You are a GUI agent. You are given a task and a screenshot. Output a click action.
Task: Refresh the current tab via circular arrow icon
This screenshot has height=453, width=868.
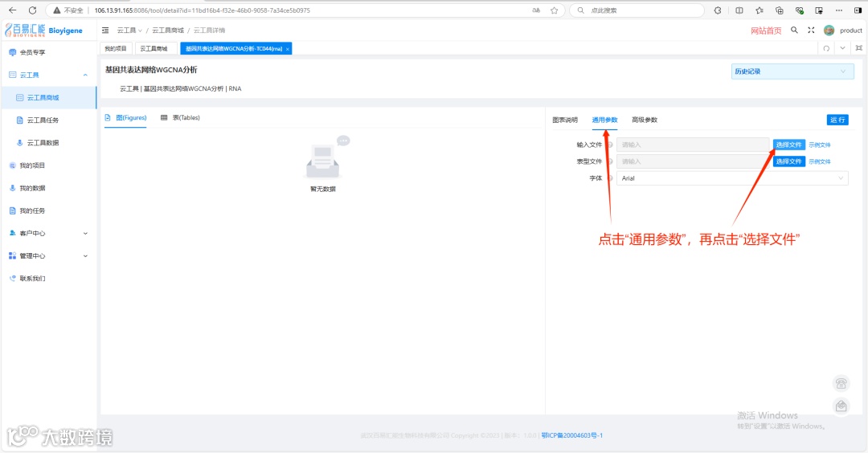pos(826,49)
